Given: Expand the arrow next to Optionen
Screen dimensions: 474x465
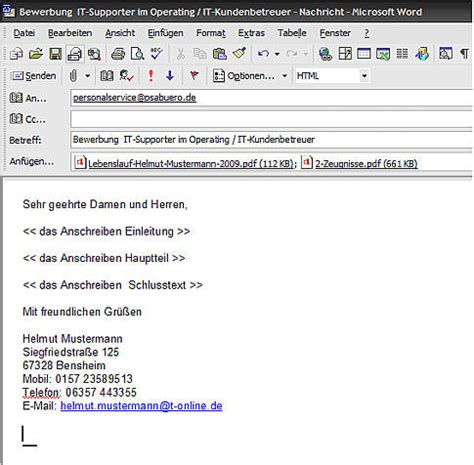Looking at the screenshot, I should 284,76.
